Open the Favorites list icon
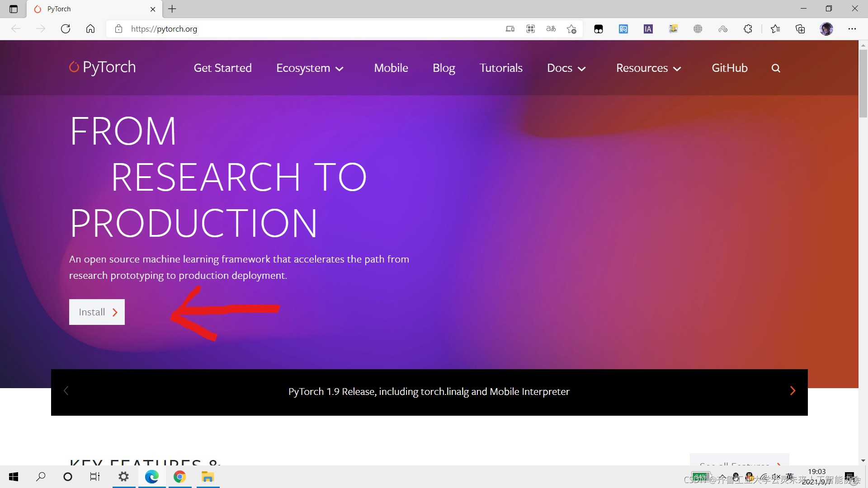 pyautogui.click(x=775, y=29)
